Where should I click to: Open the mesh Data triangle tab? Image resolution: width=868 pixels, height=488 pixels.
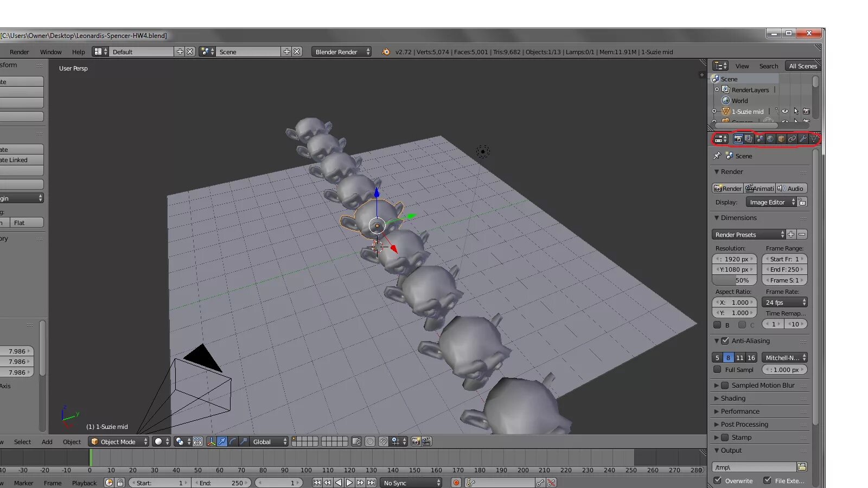click(x=814, y=139)
